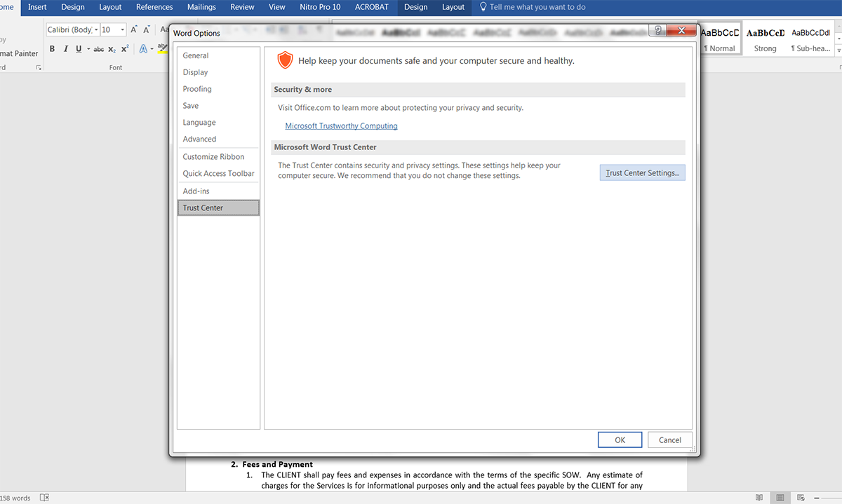842x504 pixels.
Task: Click the Strikethrough icon
Action: click(99, 49)
